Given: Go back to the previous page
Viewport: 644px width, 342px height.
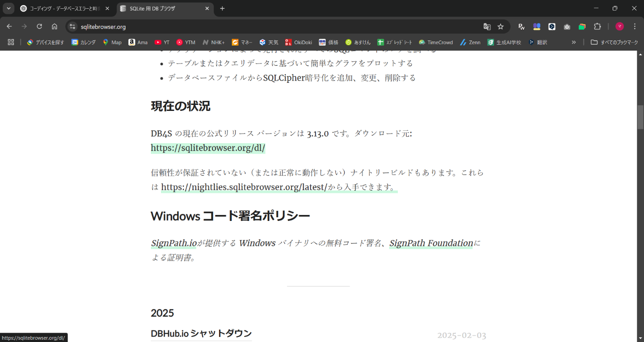Looking at the screenshot, I should [x=9, y=26].
